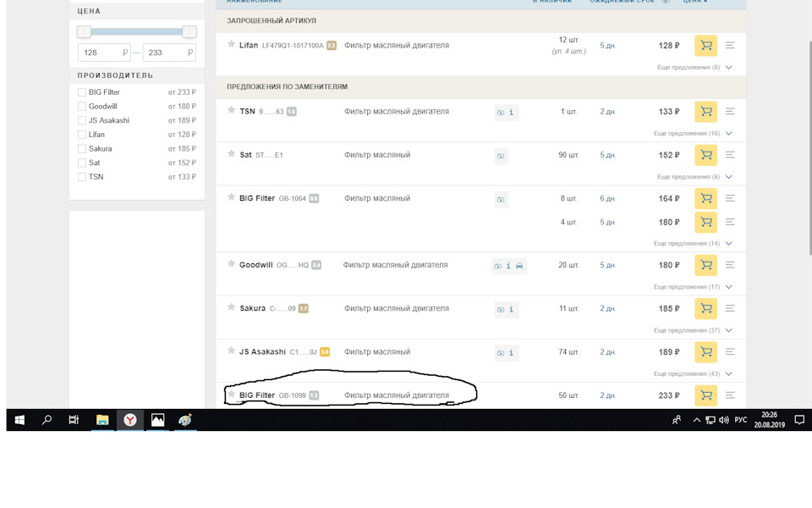Favorite the TSN item star

(232, 110)
